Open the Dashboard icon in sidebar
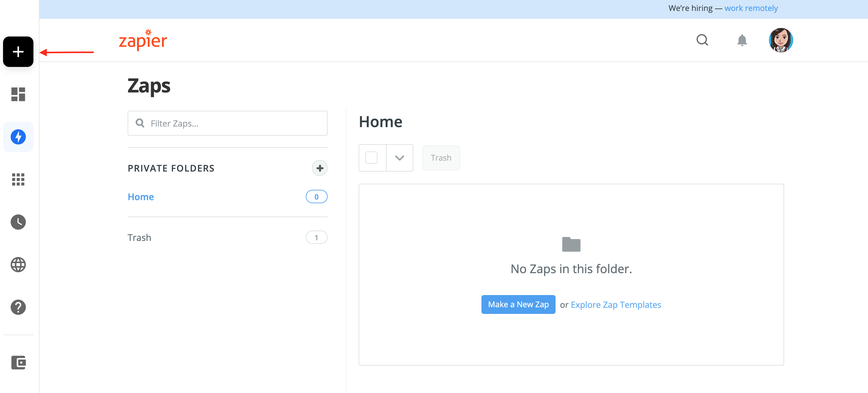 pos(18,94)
